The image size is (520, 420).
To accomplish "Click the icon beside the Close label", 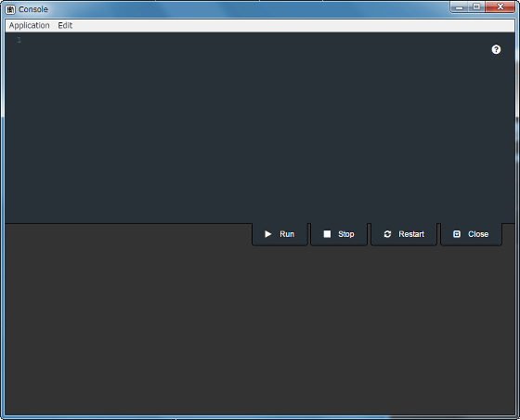I will click(457, 234).
